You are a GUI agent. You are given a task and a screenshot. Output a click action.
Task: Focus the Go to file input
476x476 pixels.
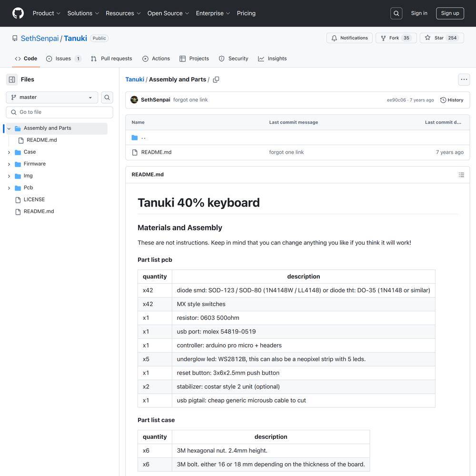(x=59, y=112)
